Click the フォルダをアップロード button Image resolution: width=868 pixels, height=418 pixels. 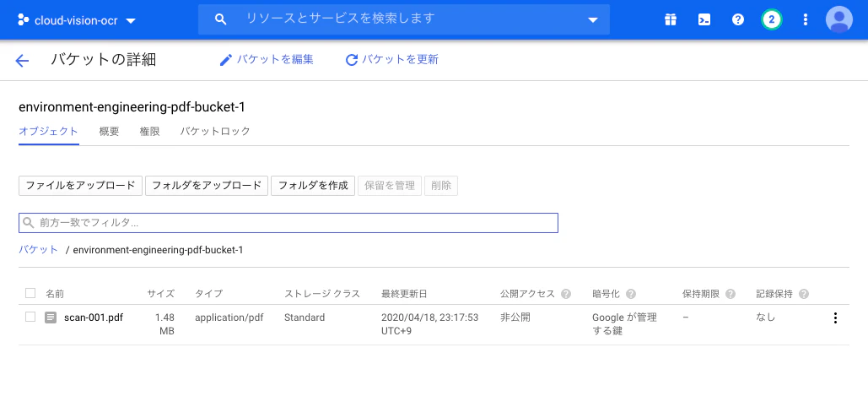click(x=207, y=186)
